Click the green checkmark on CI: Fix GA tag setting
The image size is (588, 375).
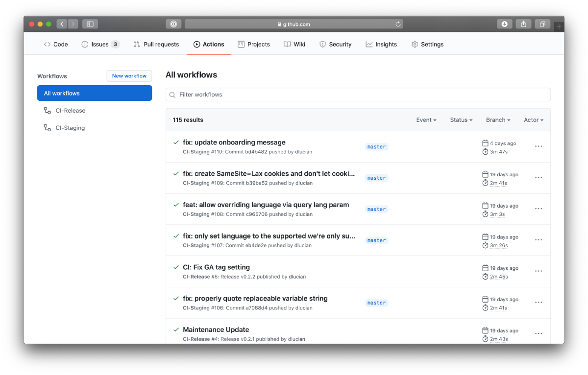176,267
